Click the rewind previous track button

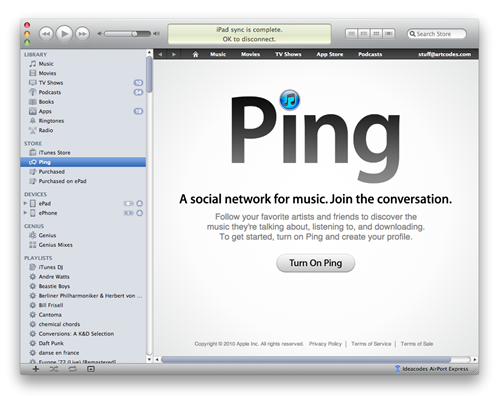coord(46,34)
